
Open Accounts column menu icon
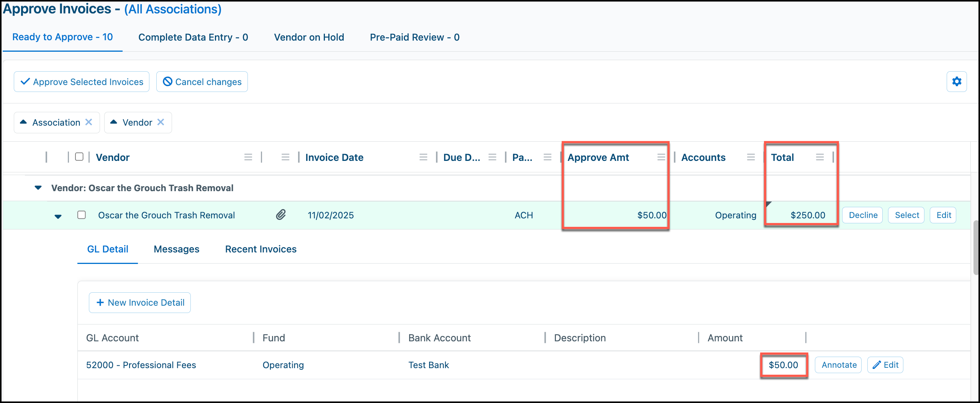(751, 157)
